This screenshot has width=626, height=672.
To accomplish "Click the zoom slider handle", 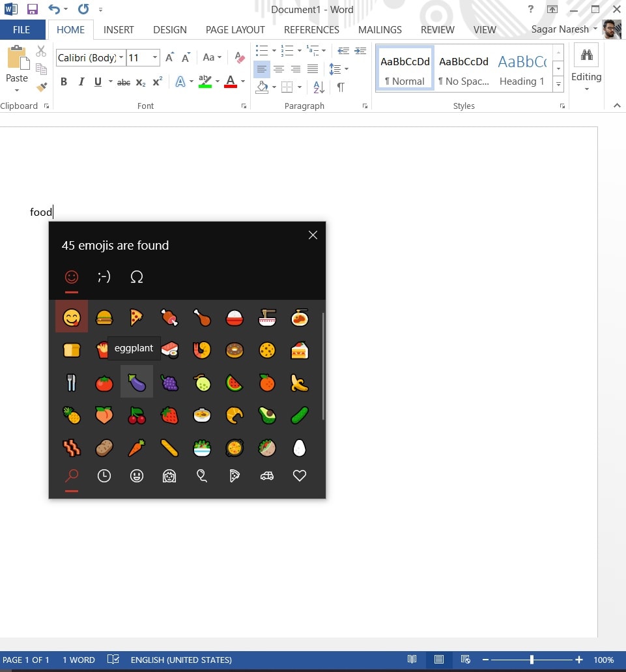I will pyautogui.click(x=532, y=660).
